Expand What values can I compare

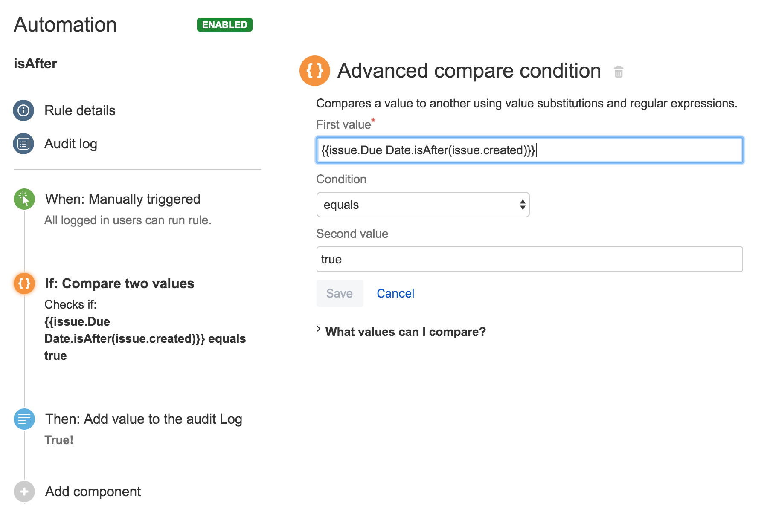tap(405, 332)
